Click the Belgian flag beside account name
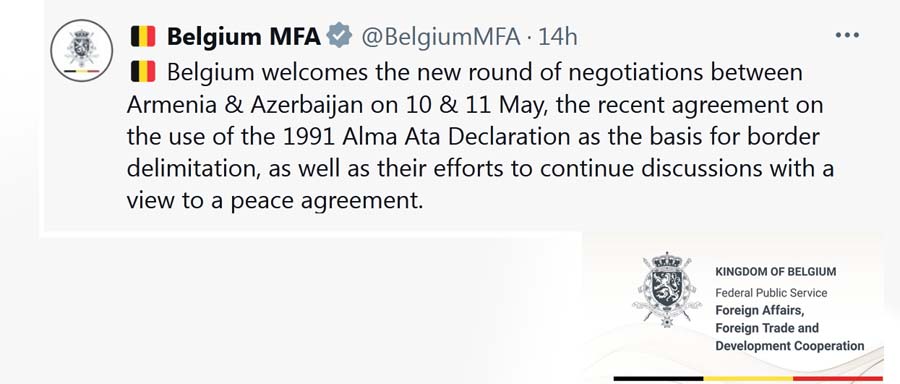 (x=143, y=37)
